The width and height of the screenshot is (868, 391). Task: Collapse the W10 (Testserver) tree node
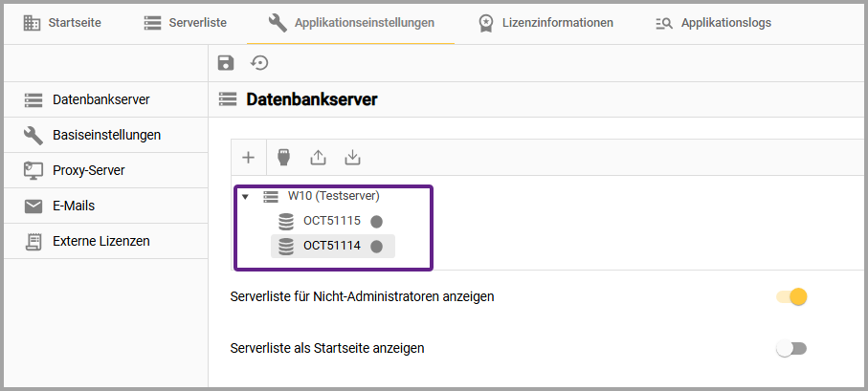pyautogui.click(x=246, y=197)
